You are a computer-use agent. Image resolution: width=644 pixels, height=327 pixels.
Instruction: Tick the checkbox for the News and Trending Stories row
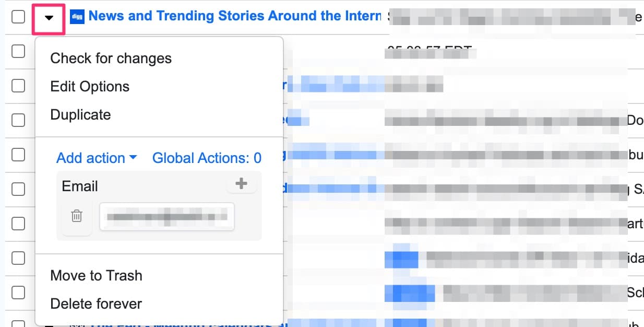coord(18,17)
